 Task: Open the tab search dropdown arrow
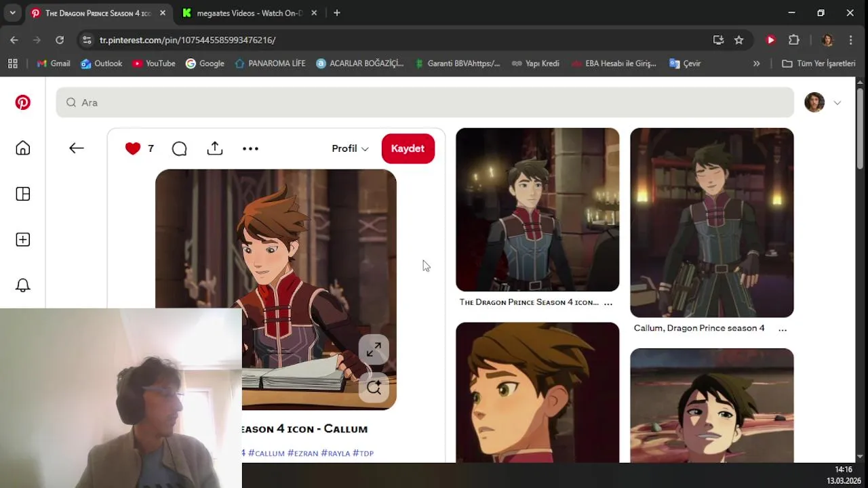(x=12, y=13)
